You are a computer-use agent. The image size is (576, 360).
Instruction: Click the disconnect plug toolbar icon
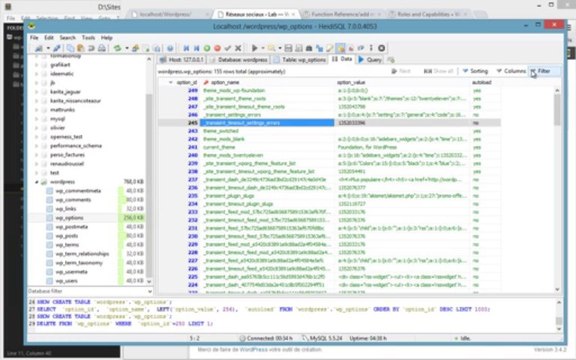(x=57, y=48)
